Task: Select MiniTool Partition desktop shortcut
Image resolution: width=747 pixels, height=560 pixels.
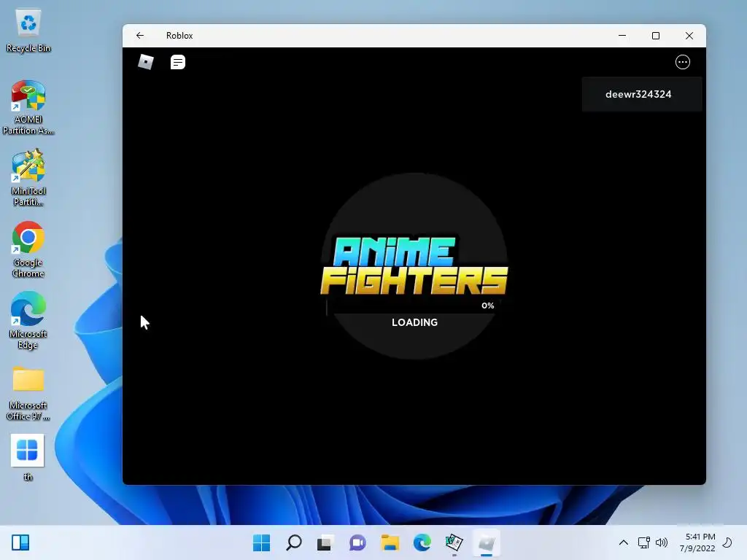Action: point(28,178)
